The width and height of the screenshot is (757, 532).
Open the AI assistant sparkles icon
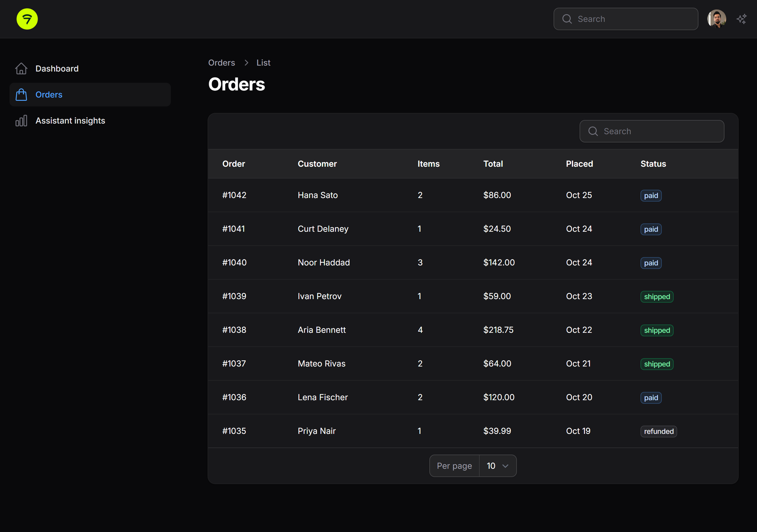coord(742,19)
